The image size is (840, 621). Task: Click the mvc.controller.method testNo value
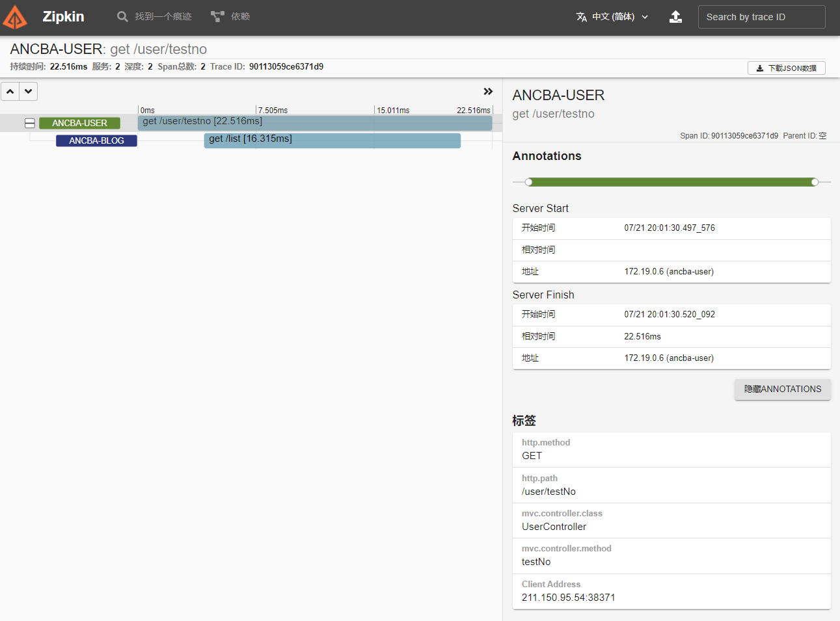pyautogui.click(x=536, y=562)
